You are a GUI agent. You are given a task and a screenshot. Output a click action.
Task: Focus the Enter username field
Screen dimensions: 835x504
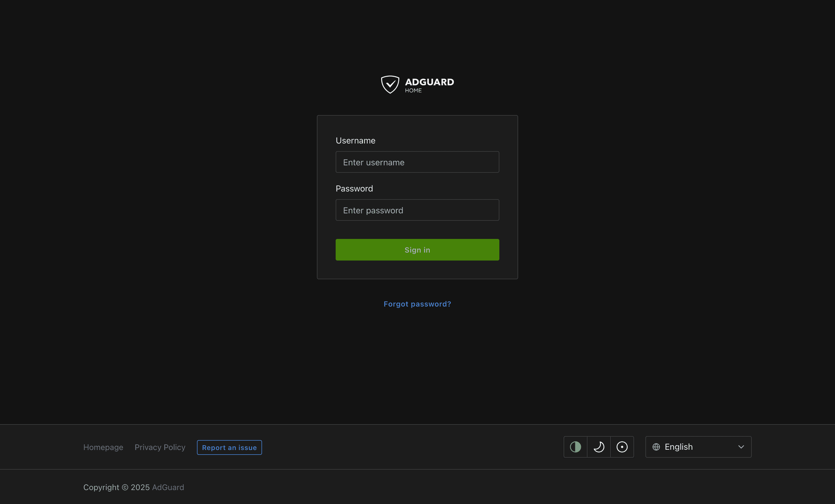pos(417,162)
